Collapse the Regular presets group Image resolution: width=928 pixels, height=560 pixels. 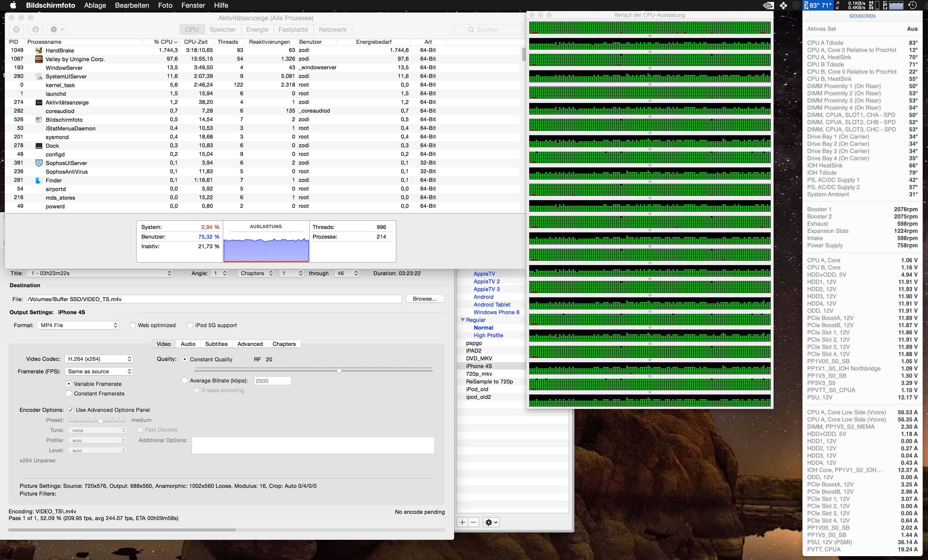coord(463,320)
